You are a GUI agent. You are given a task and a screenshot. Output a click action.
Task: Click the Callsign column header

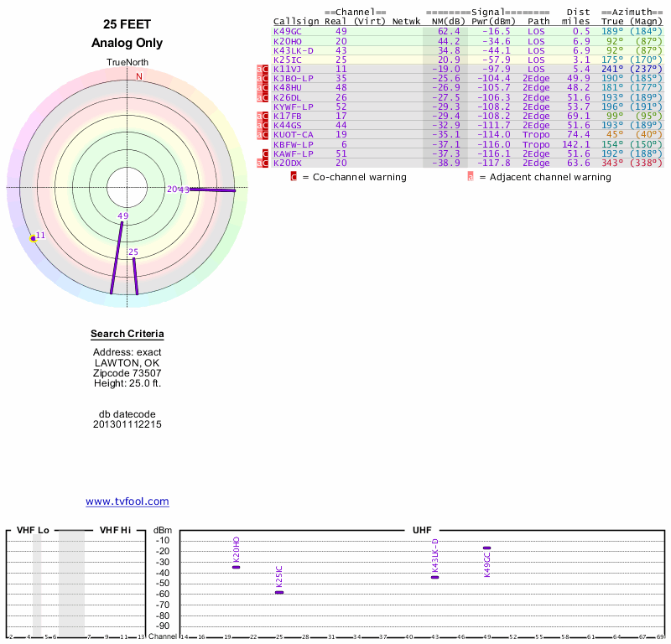[x=296, y=21]
